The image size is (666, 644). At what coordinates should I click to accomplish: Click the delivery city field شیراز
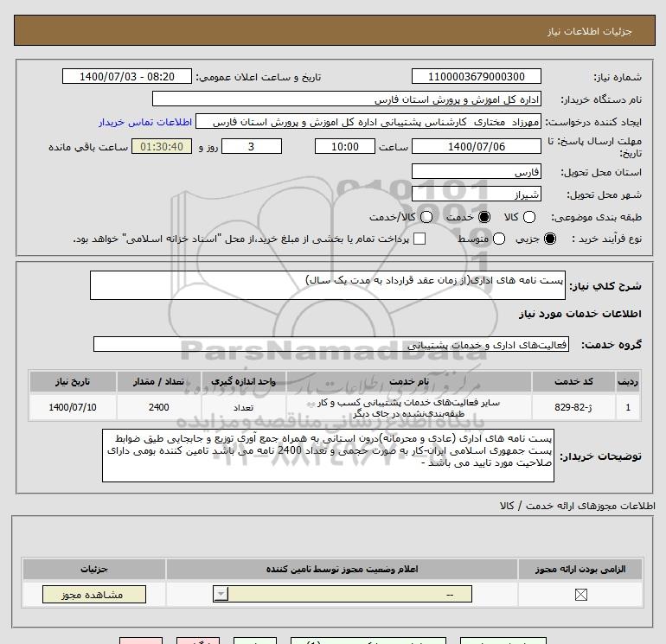click(x=476, y=194)
